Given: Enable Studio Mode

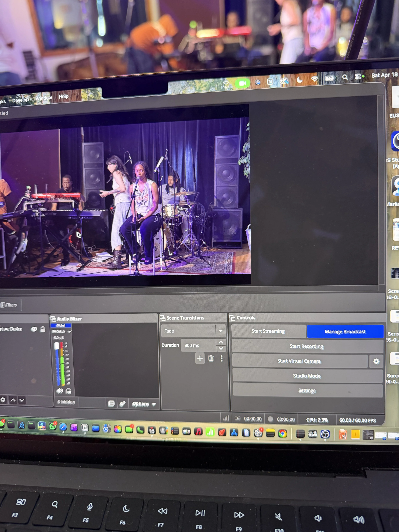Looking at the screenshot, I should [x=307, y=376].
